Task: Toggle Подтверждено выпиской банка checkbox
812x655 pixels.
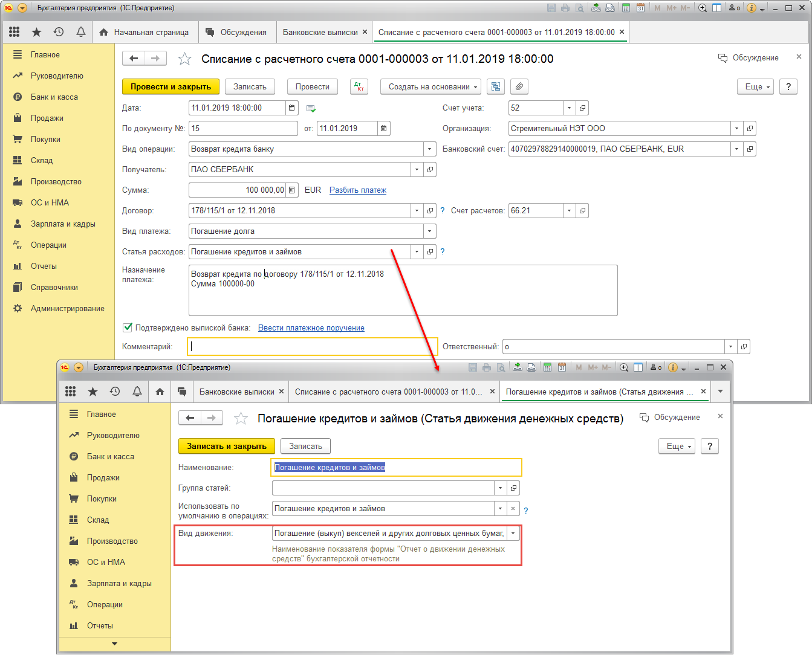Action: 128,327
